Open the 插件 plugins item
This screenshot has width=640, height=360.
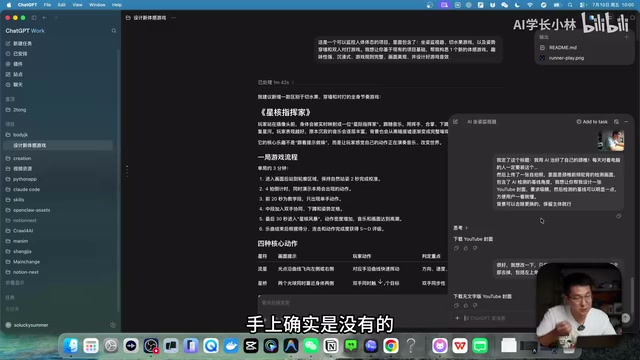coord(18,64)
